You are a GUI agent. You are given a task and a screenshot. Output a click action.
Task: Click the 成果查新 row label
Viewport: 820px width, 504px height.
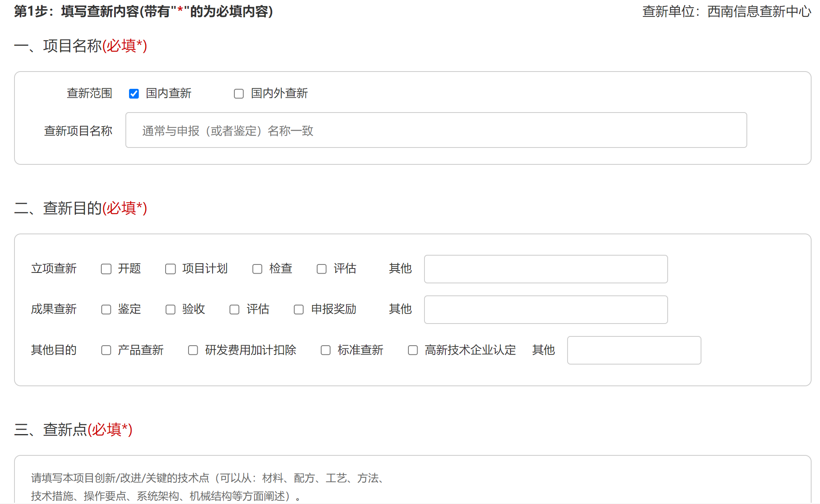tap(54, 309)
